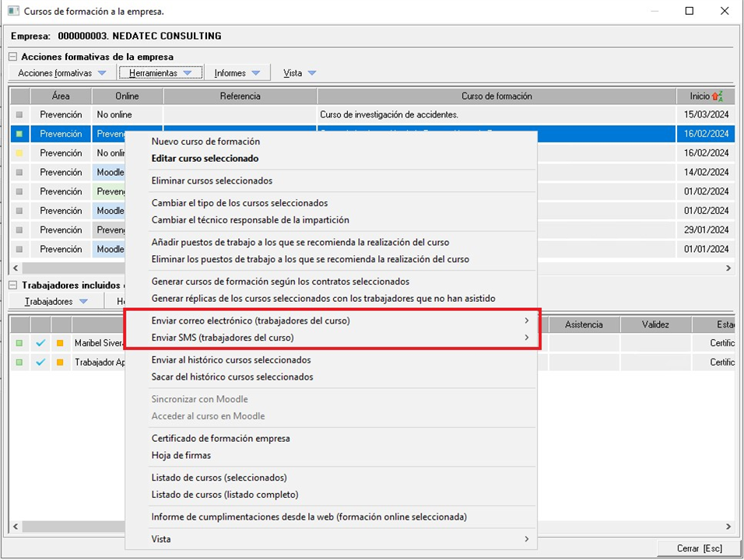Expand the Trabajadores dropdown menu
The height and width of the screenshot is (560, 744).
56,302
